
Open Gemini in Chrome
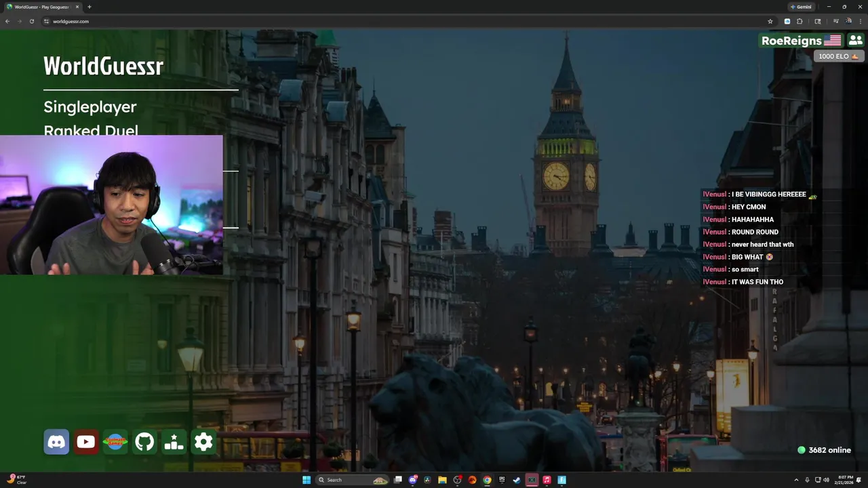coord(800,7)
